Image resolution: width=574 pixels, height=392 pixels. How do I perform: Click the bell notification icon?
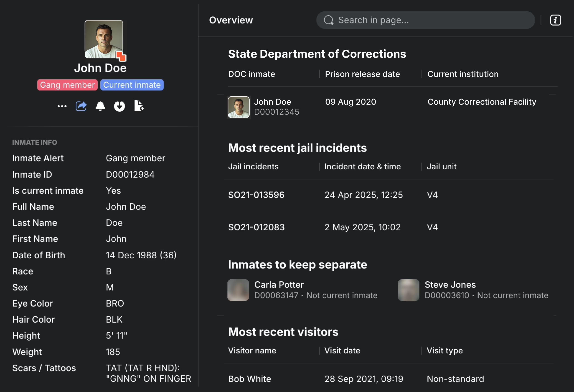coord(100,106)
